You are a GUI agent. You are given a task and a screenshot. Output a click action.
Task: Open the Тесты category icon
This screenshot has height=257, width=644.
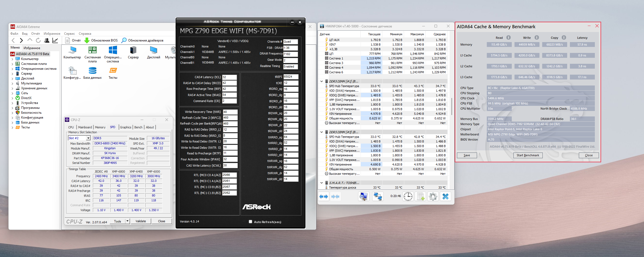113,73
